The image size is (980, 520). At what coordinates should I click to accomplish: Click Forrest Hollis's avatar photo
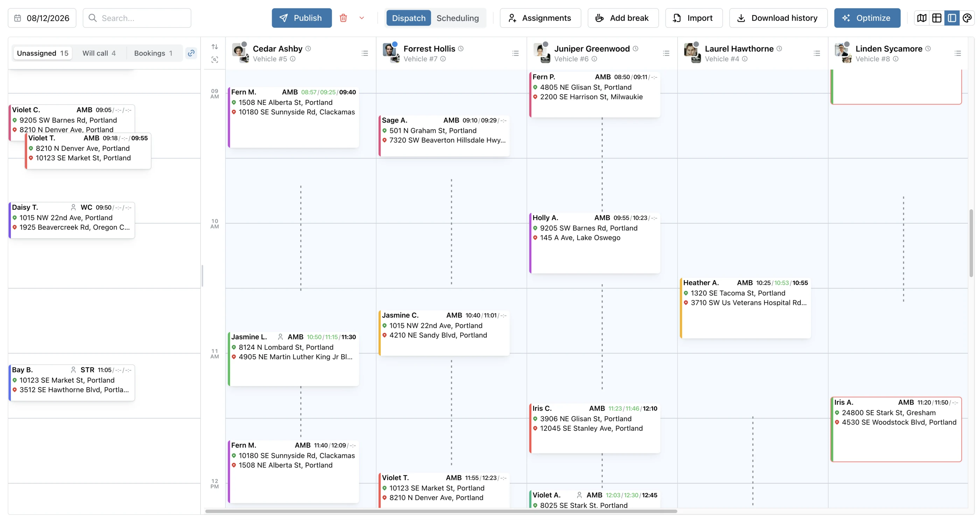tap(389, 50)
